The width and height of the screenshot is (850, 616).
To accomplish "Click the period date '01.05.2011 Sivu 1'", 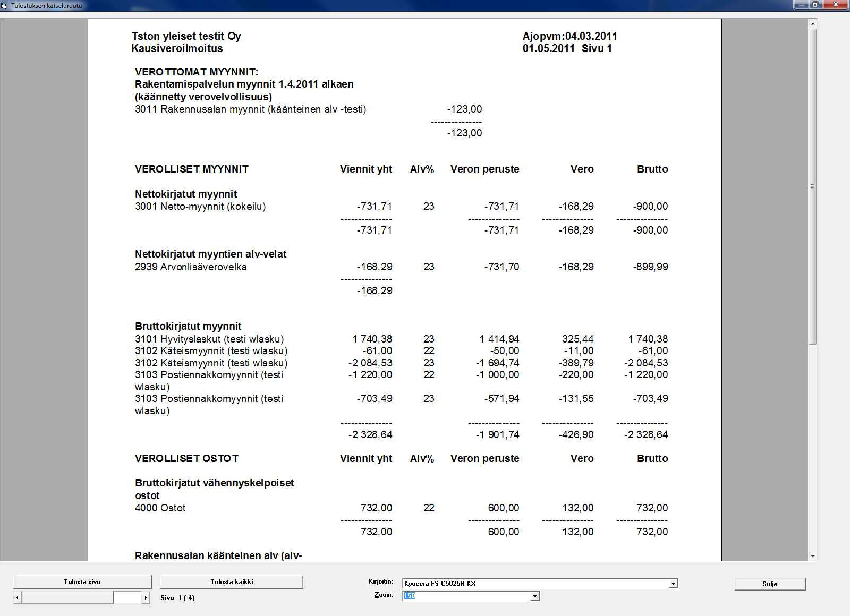I will pyautogui.click(x=567, y=48).
